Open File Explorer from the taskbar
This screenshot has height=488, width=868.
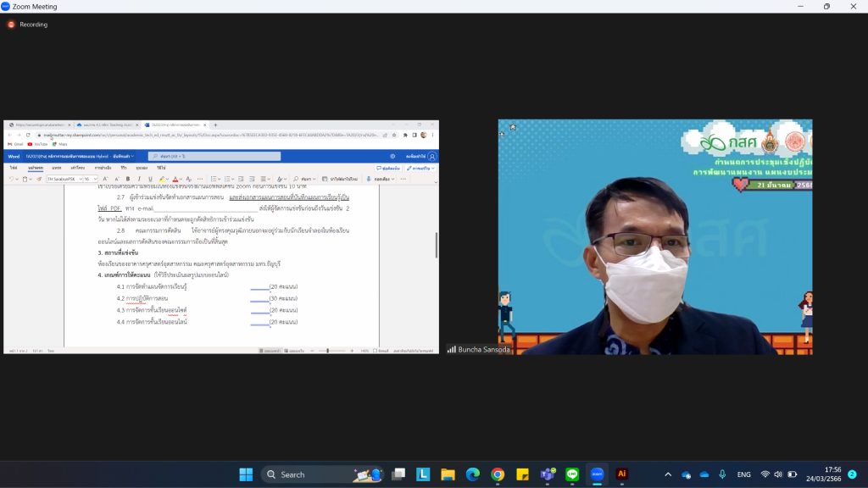tap(448, 474)
